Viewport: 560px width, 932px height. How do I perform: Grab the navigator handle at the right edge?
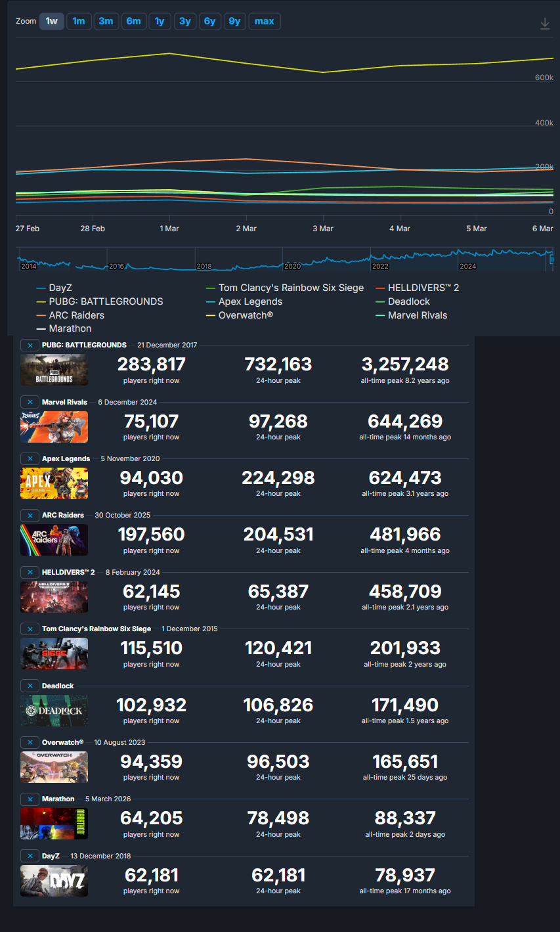click(552, 259)
